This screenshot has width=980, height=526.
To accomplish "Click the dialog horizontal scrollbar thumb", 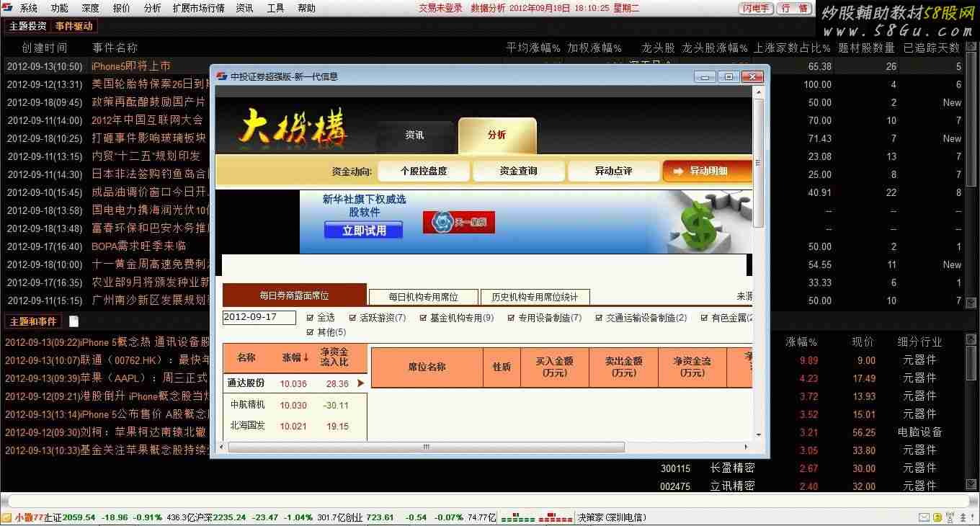I will tap(427, 447).
